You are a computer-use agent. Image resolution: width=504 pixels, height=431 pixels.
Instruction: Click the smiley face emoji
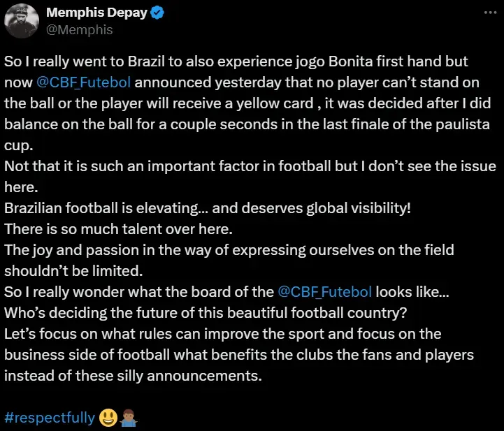pos(108,417)
